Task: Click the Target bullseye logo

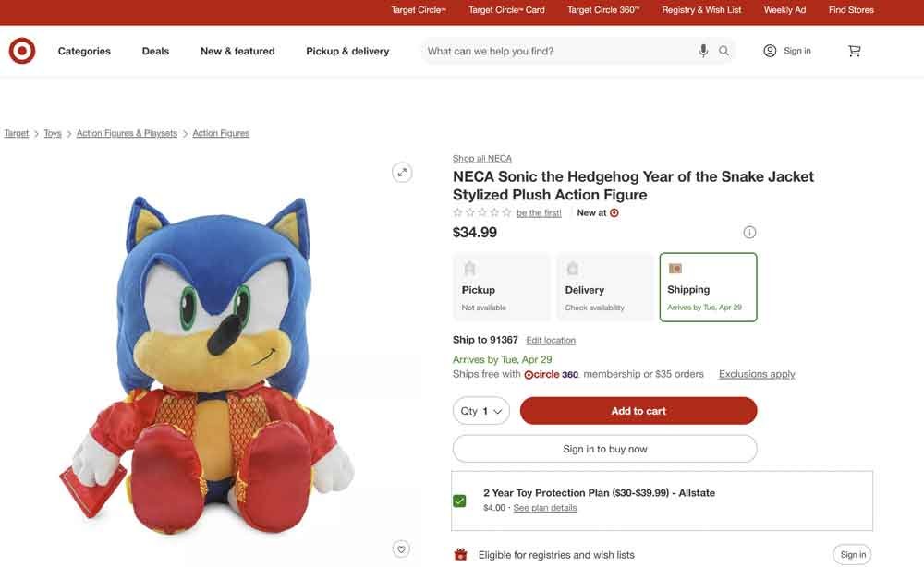Action: [x=20, y=49]
